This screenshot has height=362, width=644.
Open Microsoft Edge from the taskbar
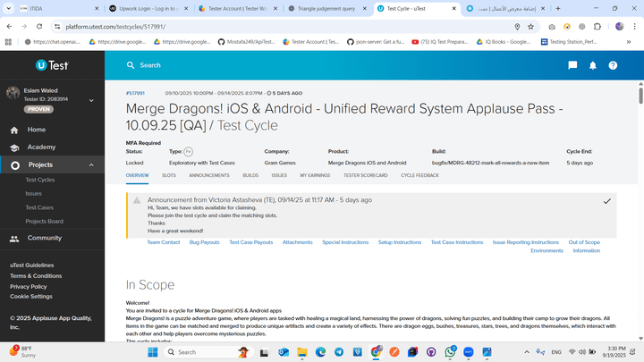click(320, 352)
